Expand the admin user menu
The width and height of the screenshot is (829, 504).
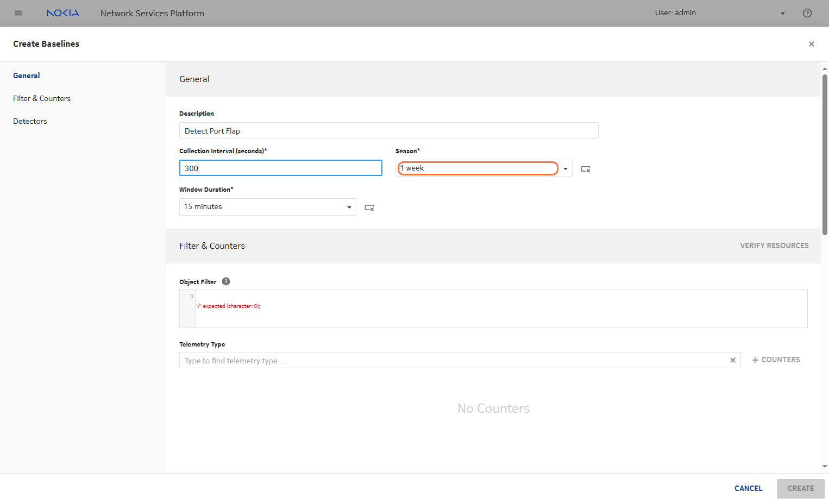[782, 13]
